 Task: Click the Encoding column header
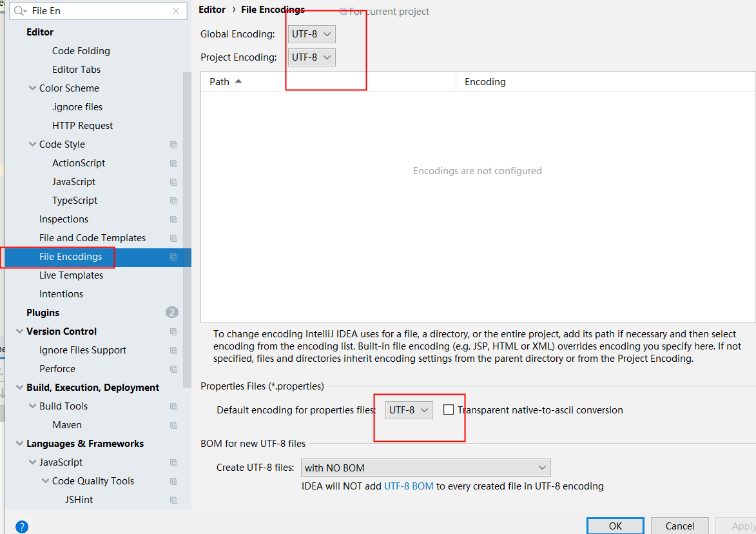pos(485,82)
